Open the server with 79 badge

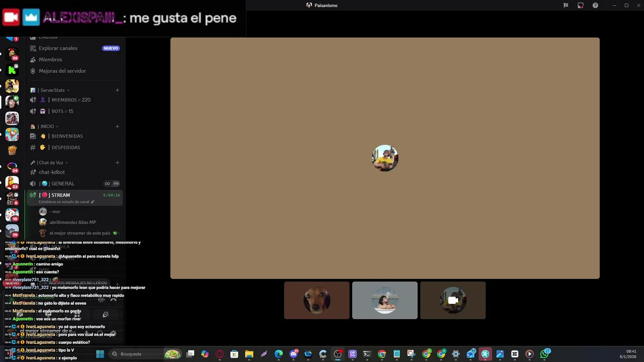pyautogui.click(x=12, y=231)
